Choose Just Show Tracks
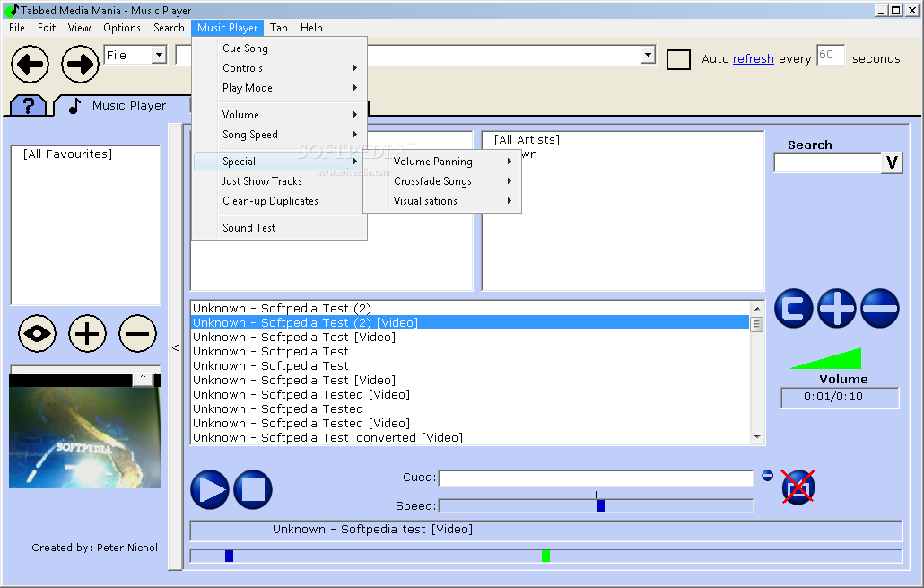The width and height of the screenshot is (924, 588). (x=280, y=181)
